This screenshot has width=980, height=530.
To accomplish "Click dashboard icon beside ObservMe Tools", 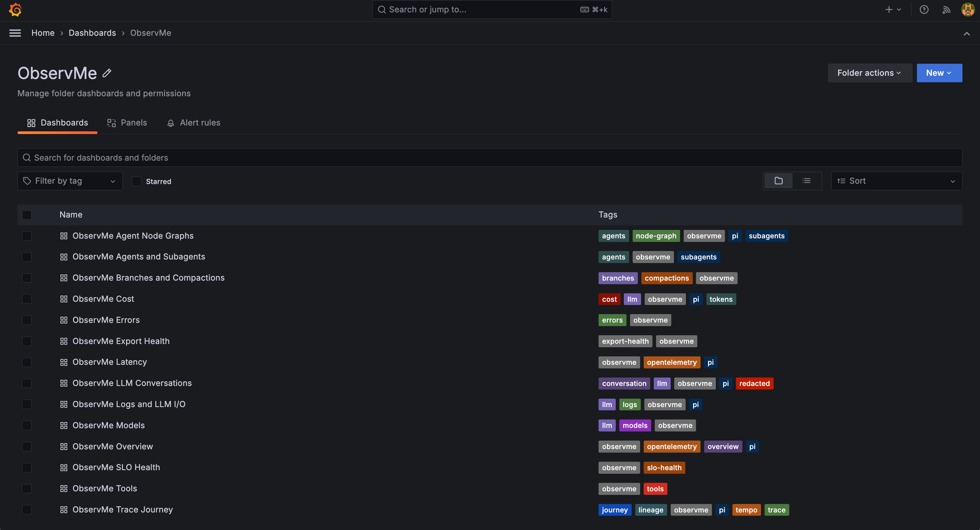I will (64, 488).
